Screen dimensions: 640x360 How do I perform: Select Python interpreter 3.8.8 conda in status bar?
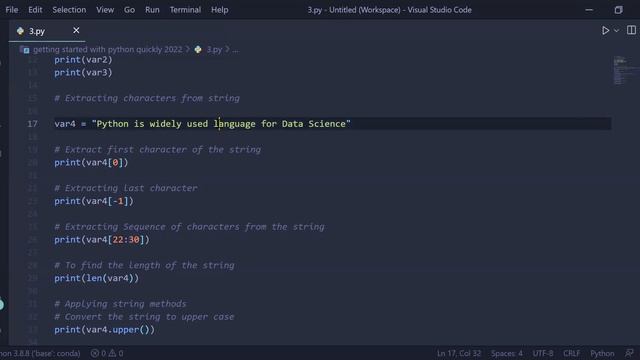pyautogui.click(x=40, y=353)
